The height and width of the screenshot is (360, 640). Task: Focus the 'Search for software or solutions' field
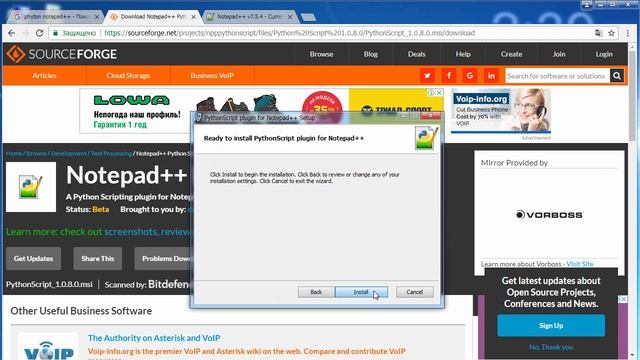coord(557,76)
